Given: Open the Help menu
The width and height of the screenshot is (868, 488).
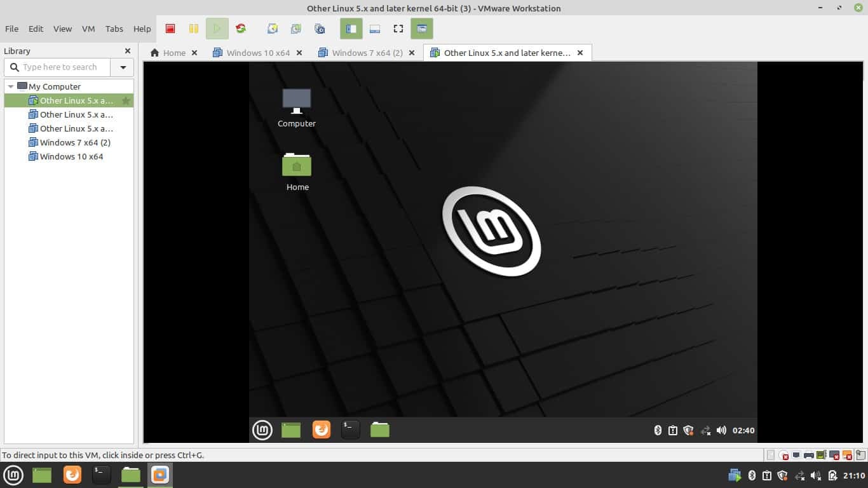Looking at the screenshot, I should tap(142, 29).
